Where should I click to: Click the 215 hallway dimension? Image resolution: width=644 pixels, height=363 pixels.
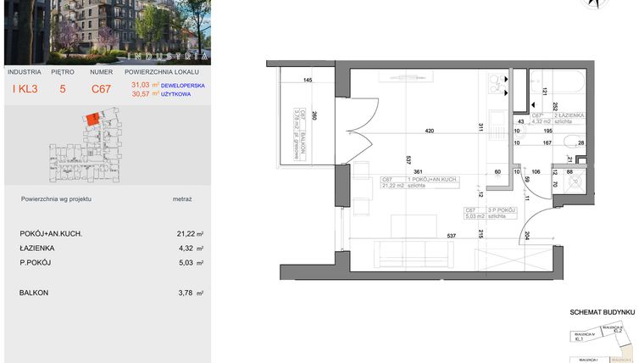[480, 234]
